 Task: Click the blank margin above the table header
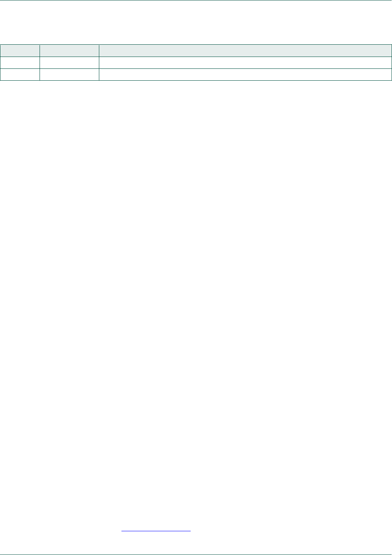click(x=196, y=23)
